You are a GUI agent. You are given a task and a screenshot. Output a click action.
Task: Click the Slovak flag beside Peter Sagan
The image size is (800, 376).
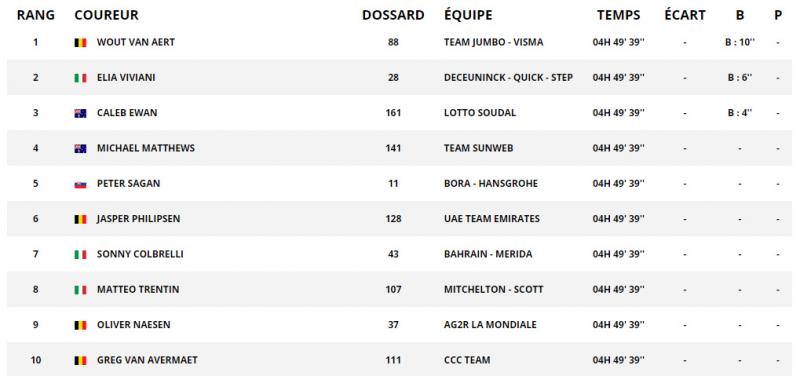[80, 184]
